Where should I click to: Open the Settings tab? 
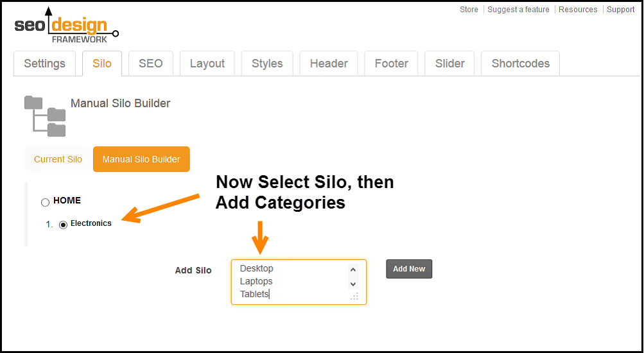coord(45,64)
